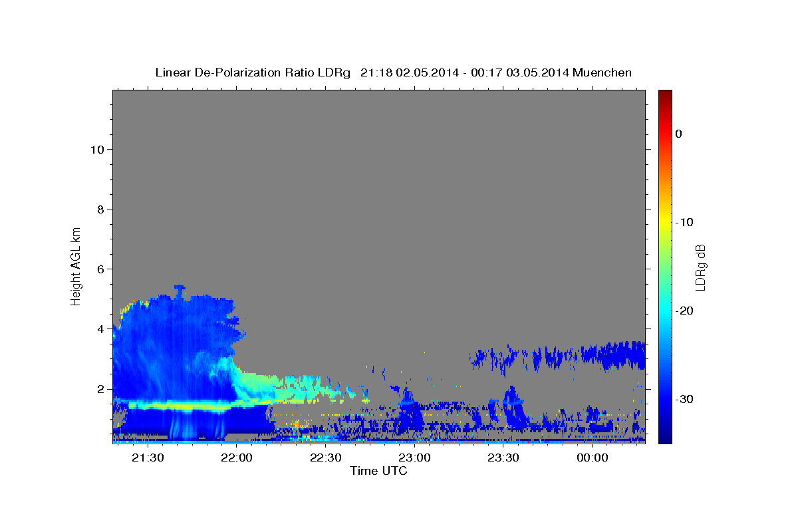The image size is (798, 532).
Task: Click the "Muenchen" location in the title
Action: [x=602, y=72]
